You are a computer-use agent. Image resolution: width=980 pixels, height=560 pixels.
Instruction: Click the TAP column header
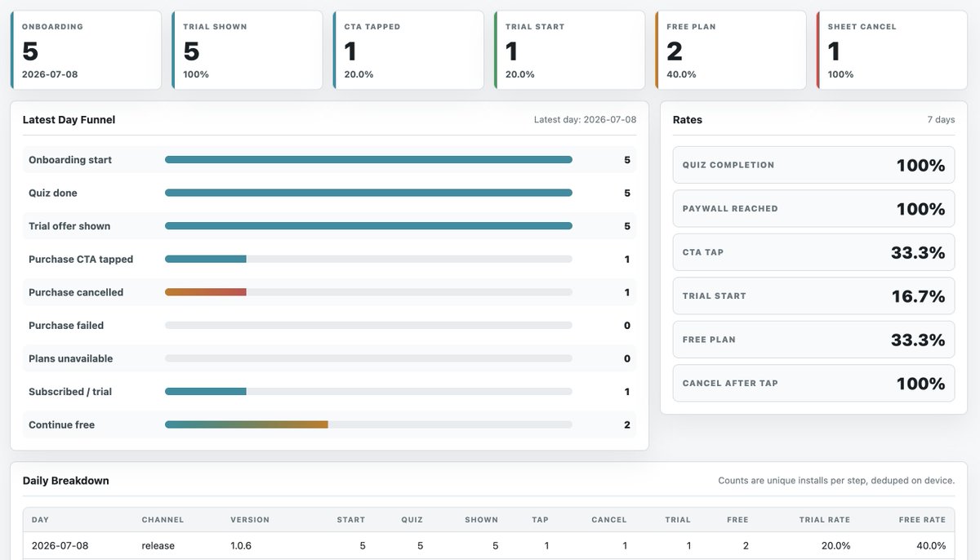(540, 520)
